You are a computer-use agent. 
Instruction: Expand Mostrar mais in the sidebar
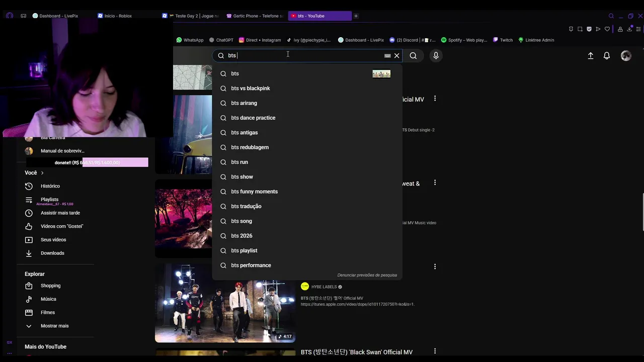coord(55,326)
